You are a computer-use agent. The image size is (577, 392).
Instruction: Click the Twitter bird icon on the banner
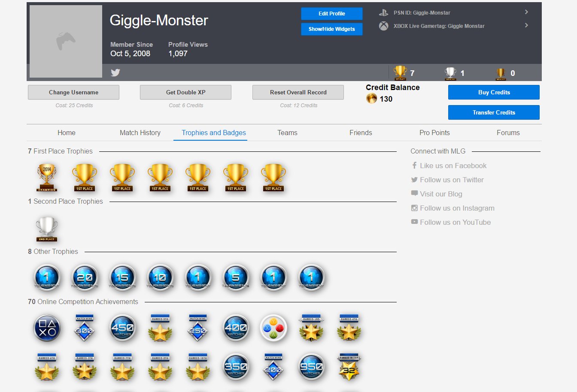(x=115, y=72)
